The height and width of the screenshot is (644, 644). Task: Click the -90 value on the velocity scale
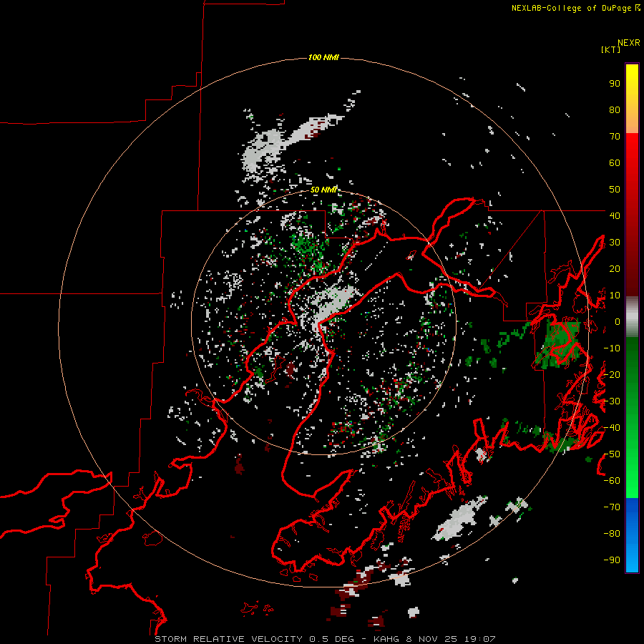coord(612,560)
